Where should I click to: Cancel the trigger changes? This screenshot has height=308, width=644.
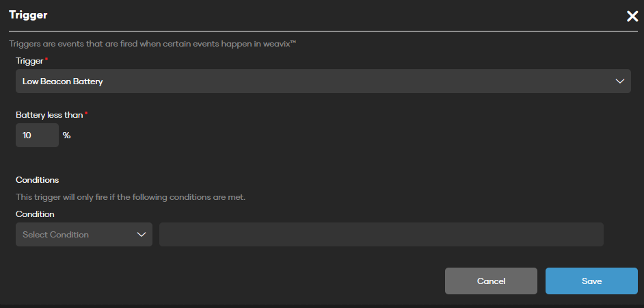tap(491, 281)
